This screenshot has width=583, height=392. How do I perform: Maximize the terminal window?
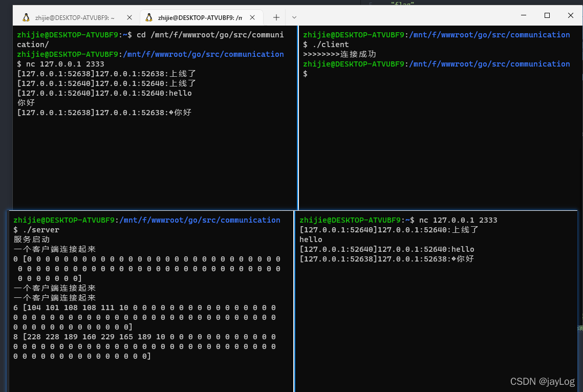[547, 15]
